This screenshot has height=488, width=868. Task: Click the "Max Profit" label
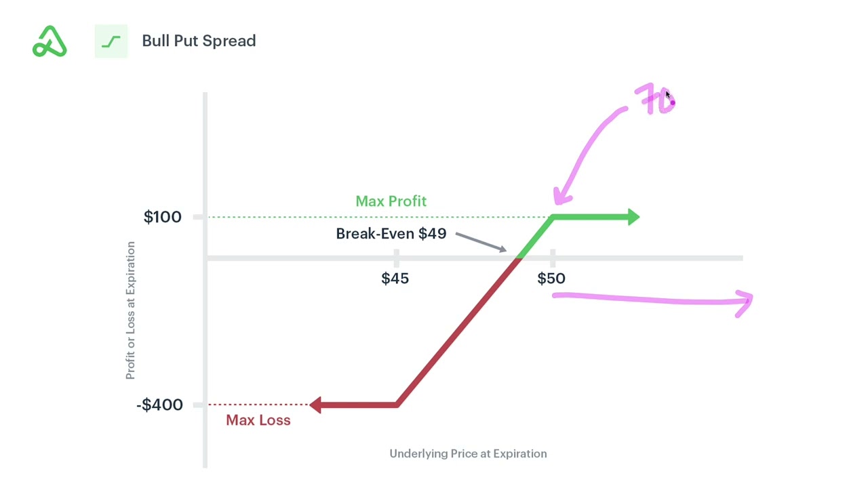(x=391, y=201)
